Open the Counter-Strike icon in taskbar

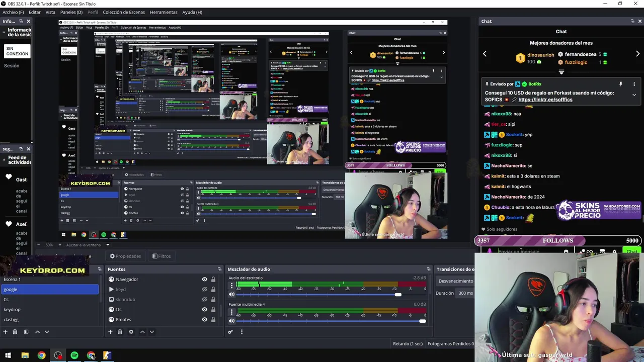(x=107, y=355)
